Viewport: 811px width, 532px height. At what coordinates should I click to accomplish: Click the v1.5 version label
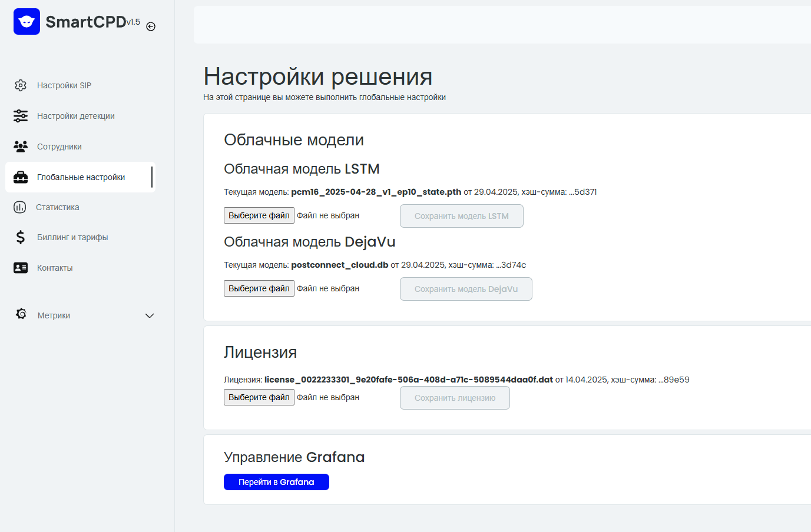(133, 22)
